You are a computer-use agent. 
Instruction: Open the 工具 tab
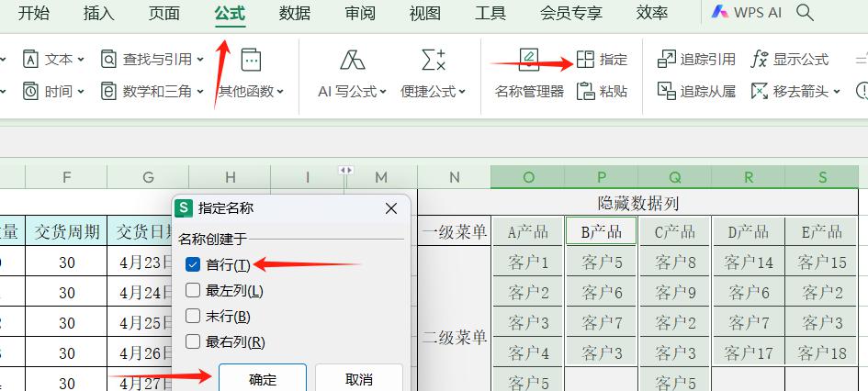pyautogui.click(x=490, y=13)
